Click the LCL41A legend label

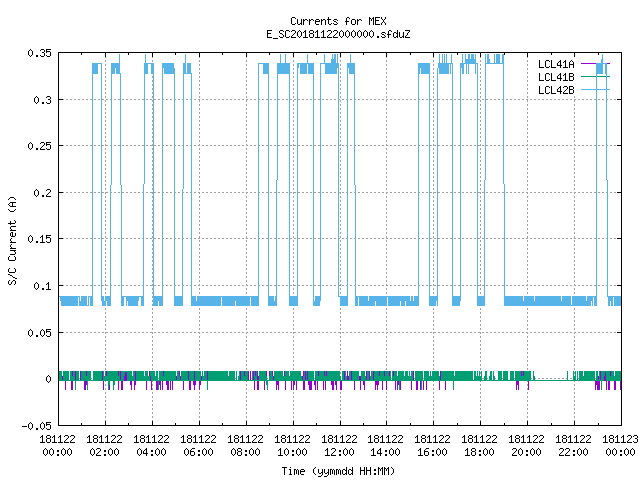coord(556,64)
